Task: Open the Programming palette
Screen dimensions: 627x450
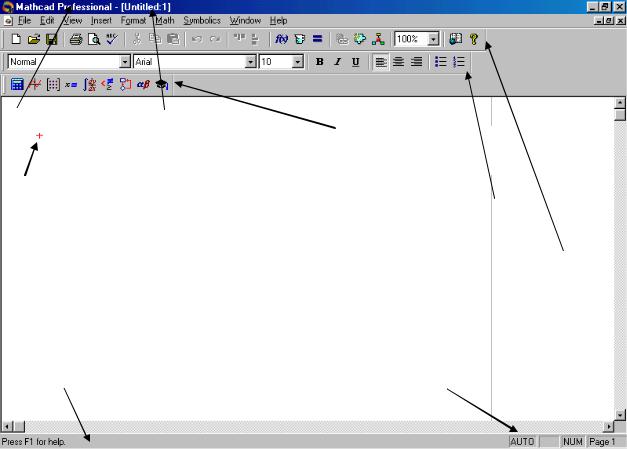Action: (125, 84)
